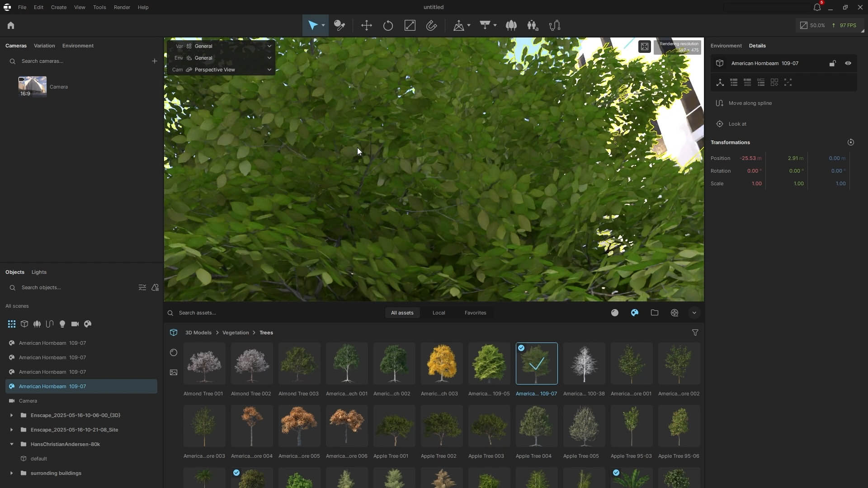Image resolution: width=868 pixels, height=488 pixels.
Task: Expand the Enscape_2025-05-16-10-06-00 folder
Action: (x=11, y=415)
